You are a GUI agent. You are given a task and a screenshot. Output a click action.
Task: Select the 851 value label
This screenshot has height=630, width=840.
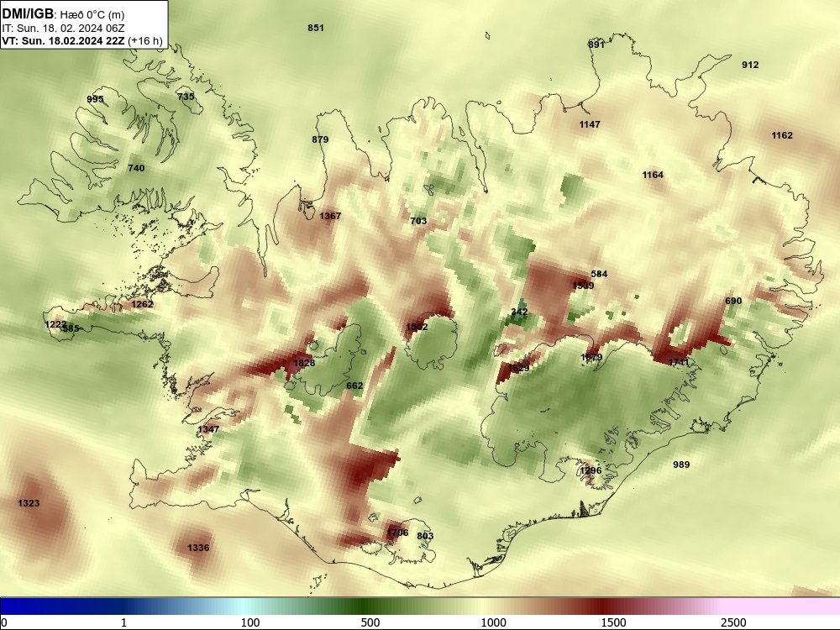coord(316,28)
